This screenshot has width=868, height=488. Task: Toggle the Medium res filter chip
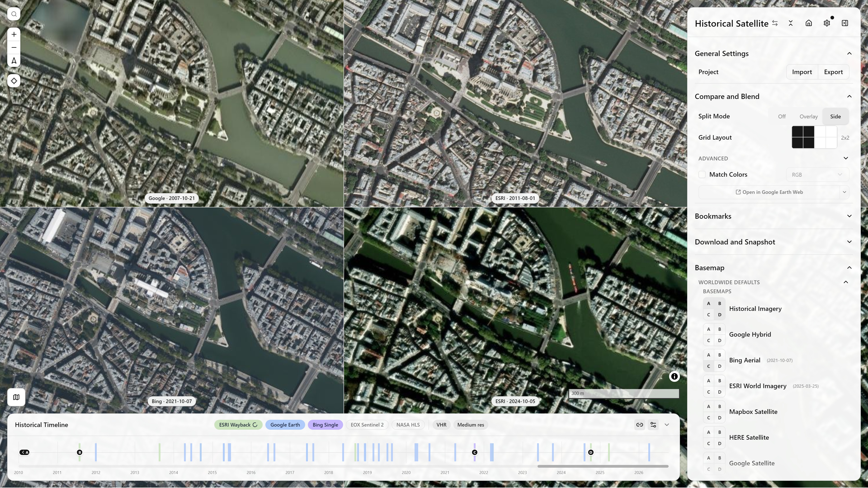tap(470, 425)
